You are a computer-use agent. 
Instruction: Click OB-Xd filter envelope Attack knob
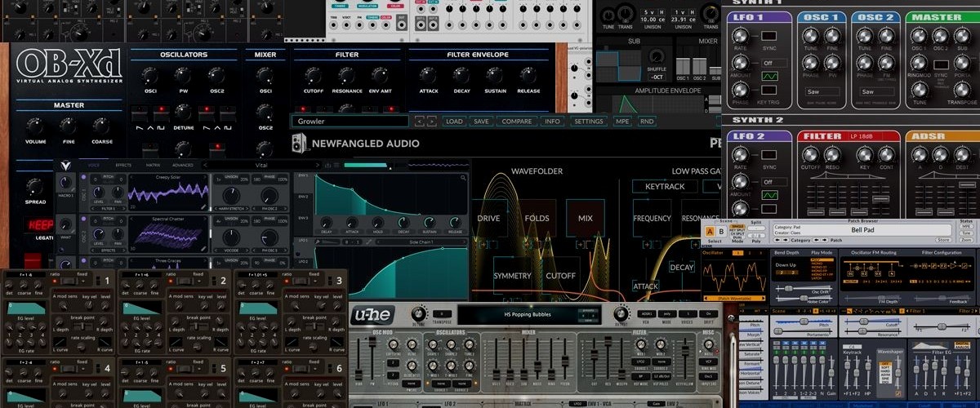[x=428, y=75]
